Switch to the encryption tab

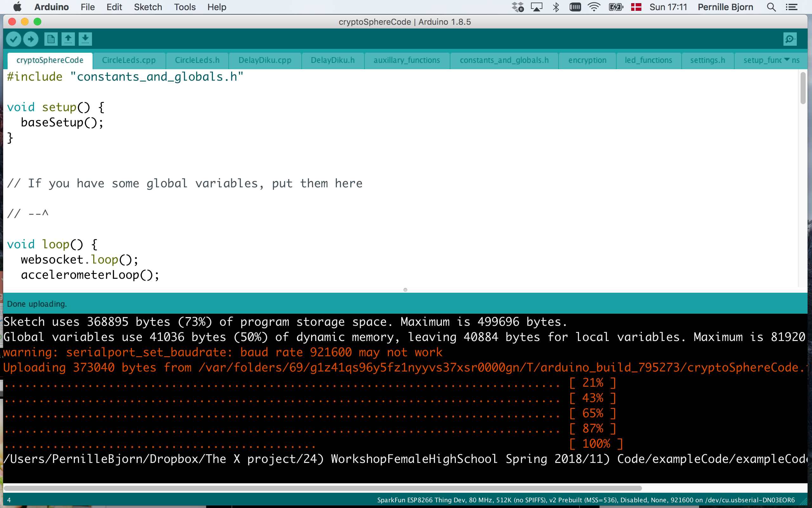pyautogui.click(x=587, y=60)
